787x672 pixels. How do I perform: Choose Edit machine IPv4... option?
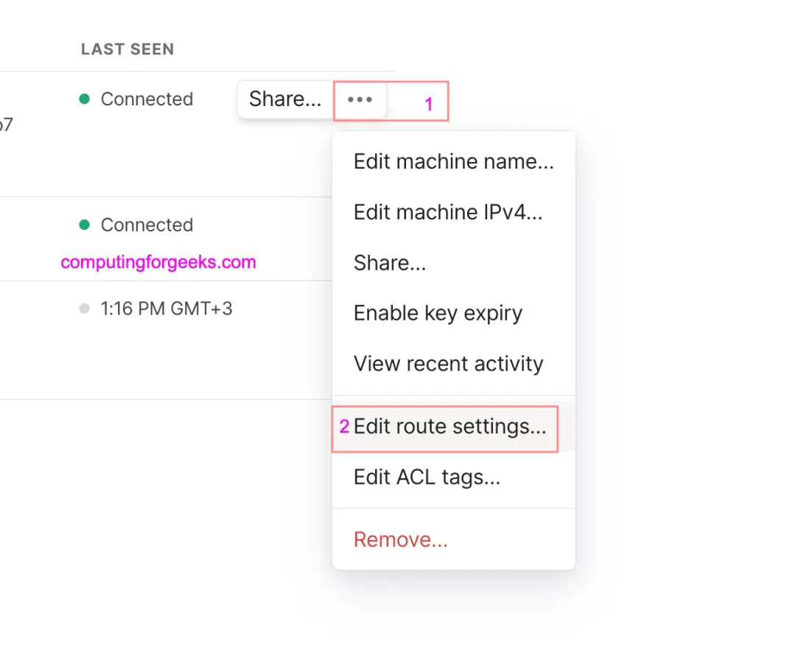click(454, 212)
